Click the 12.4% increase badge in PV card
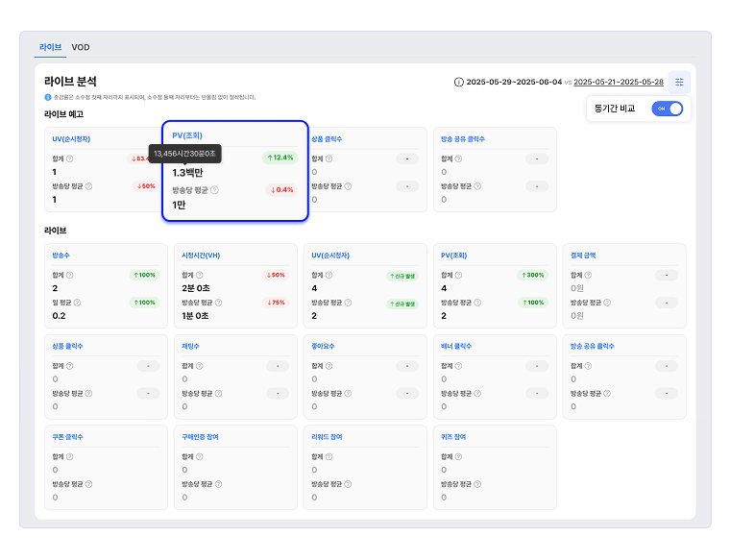730x560 pixels. (x=280, y=158)
